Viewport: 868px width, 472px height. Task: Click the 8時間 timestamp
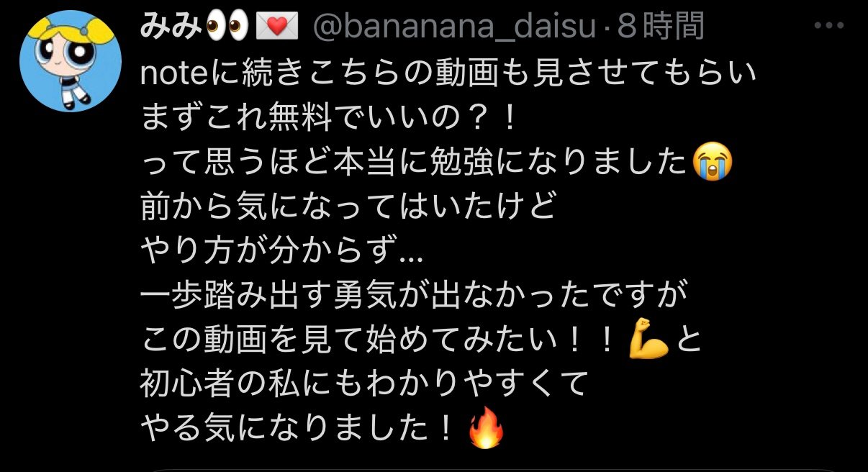(x=660, y=27)
